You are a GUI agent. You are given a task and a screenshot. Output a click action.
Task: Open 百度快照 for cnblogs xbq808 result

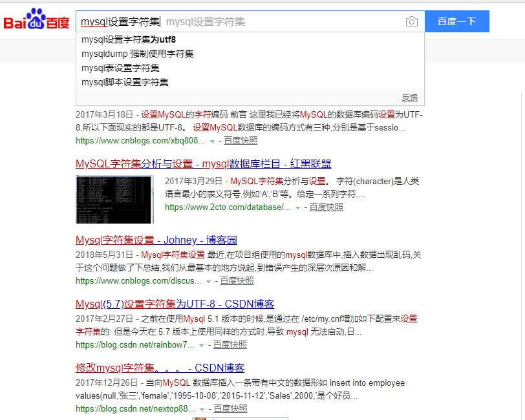click(241, 141)
